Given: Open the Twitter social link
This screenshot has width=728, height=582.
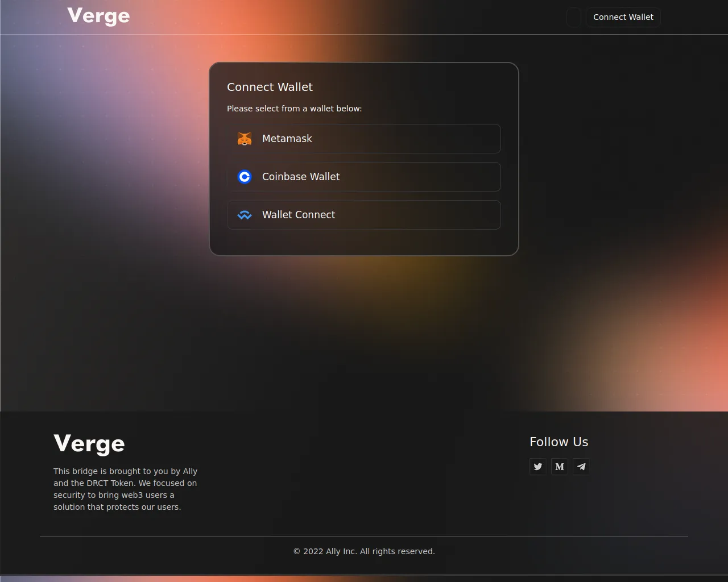Looking at the screenshot, I should (538, 467).
